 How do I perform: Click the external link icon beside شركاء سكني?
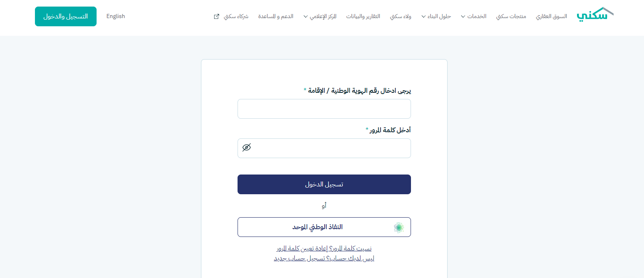click(217, 16)
